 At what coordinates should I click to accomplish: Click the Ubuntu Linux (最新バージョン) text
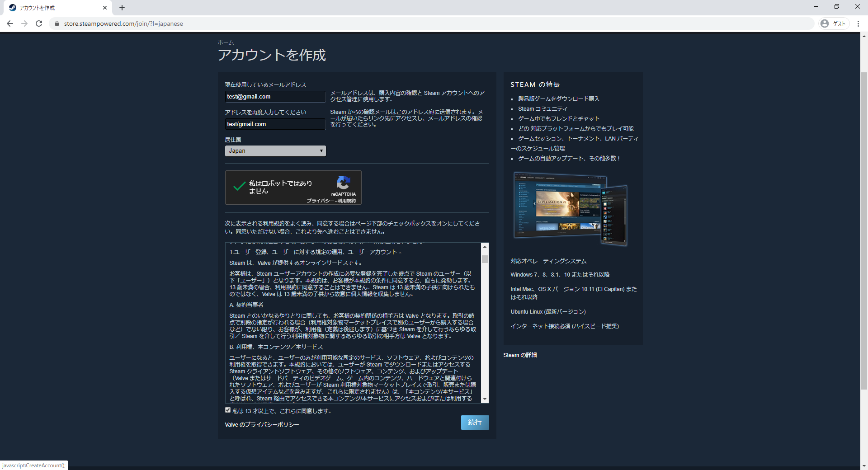tap(548, 312)
